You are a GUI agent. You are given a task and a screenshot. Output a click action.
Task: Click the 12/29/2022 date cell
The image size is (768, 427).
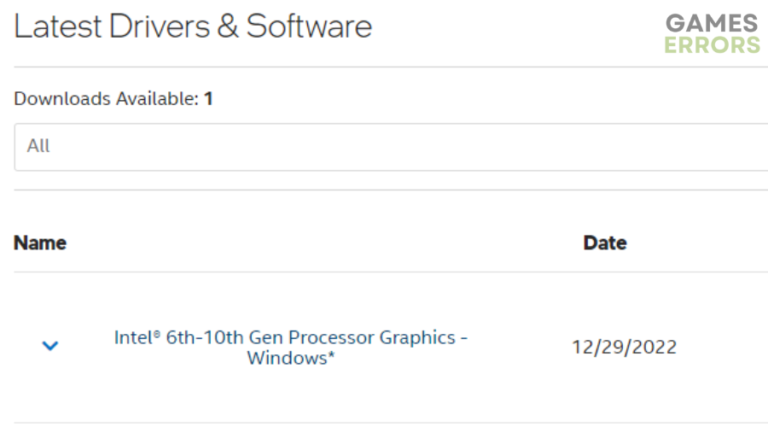coord(624,347)
